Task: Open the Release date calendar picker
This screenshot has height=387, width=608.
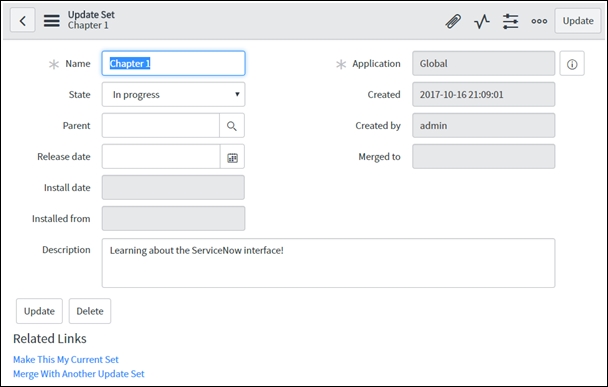Action: pyautogui.click(x=232, y=157)
